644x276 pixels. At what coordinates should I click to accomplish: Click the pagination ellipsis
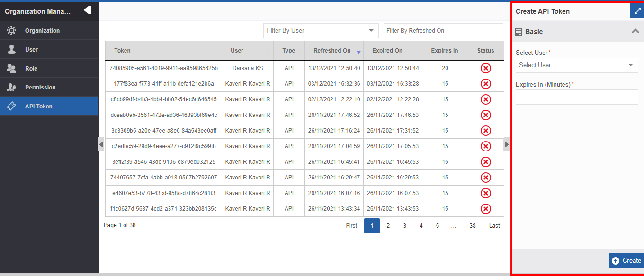tap(454, 226)
